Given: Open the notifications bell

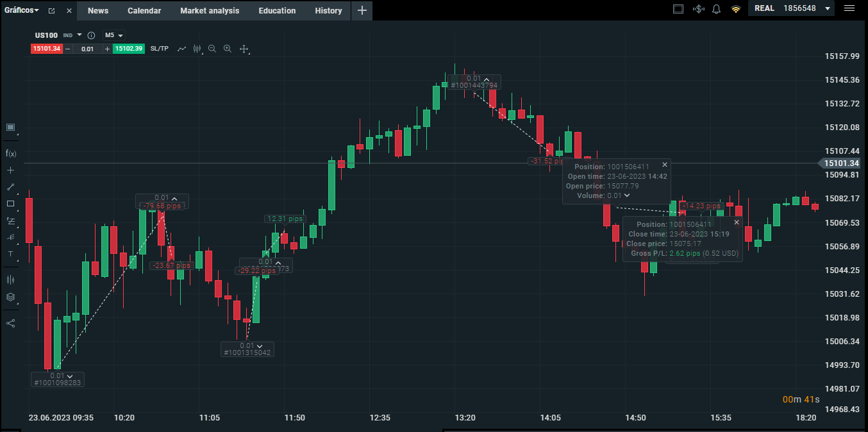Looking at the screenshot, I should click(x=717, y=9).
